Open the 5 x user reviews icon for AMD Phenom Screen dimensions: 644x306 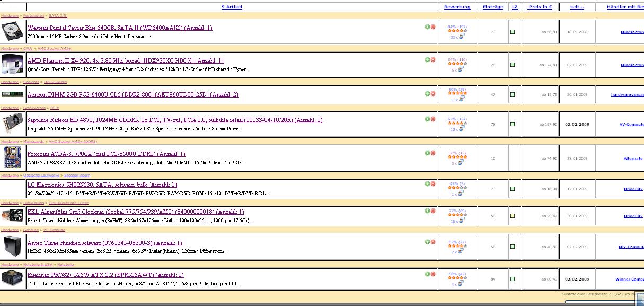[461, 69]
